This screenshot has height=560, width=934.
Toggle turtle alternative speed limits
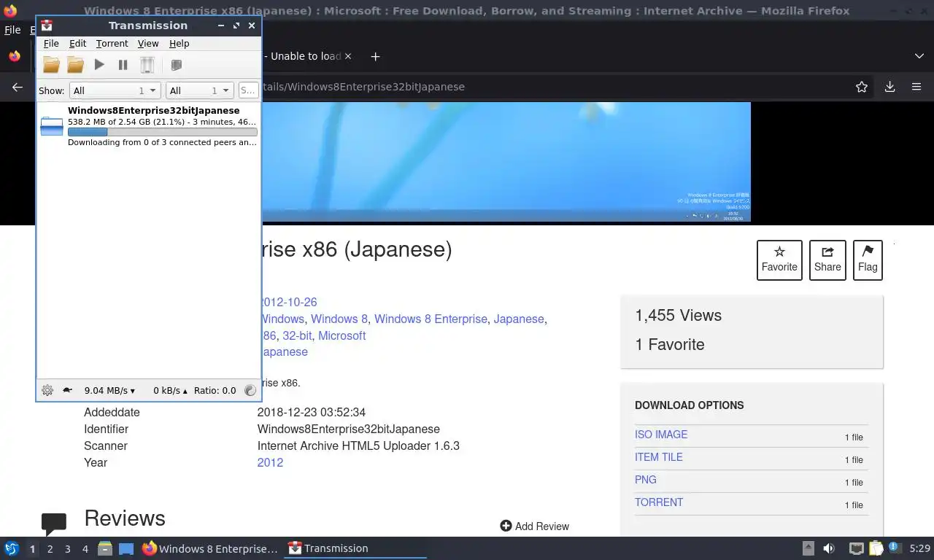pyautogui.click(x=67, y=390)
